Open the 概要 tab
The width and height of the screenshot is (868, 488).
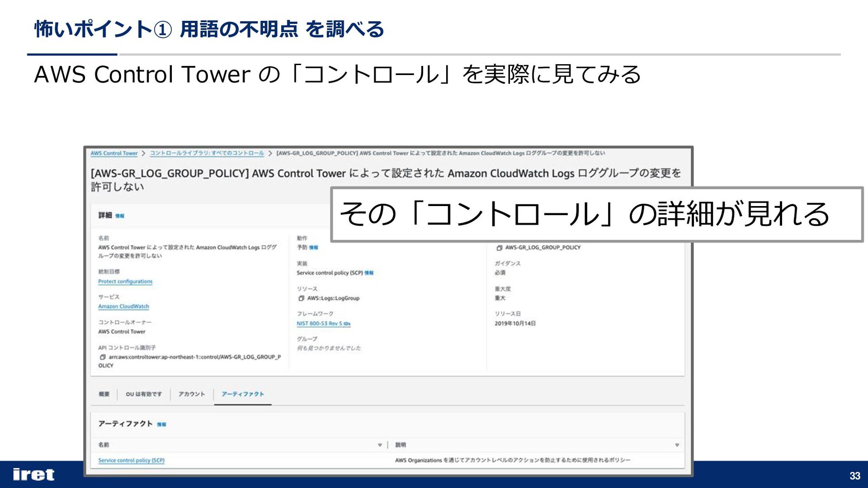pyautogui.click(x=104, y=394)
